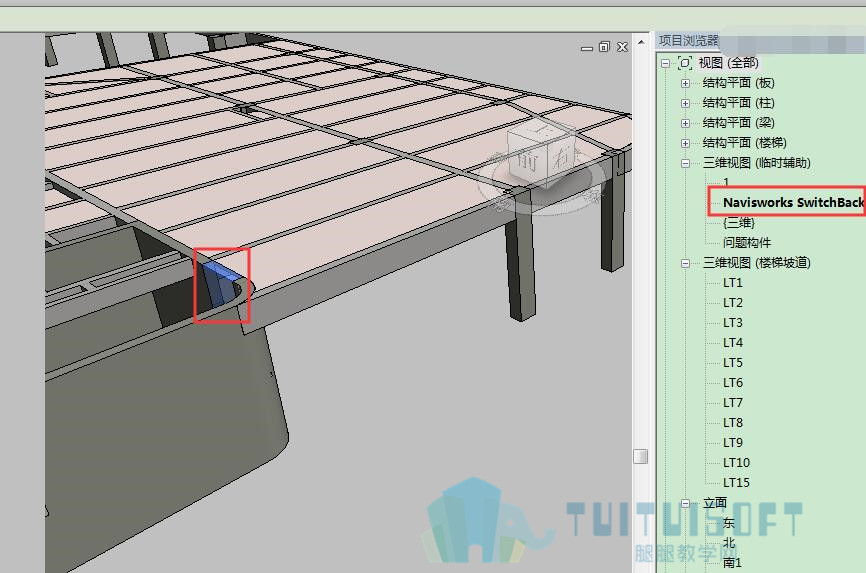Expand 结构平面 (梁) node
This screenshot has height=573, width=866.
(685, 123)
